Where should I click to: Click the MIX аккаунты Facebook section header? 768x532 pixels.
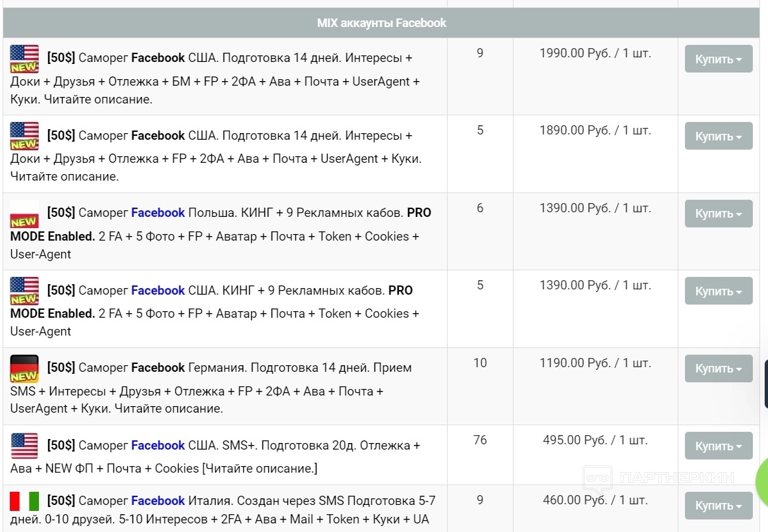(381, 23)
